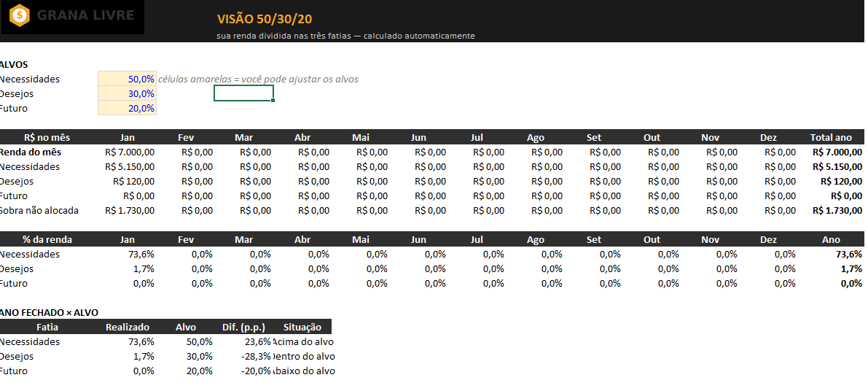The image size is (868, 391).
Task: Click the "Fatia" column header
Action: [47, 328]
